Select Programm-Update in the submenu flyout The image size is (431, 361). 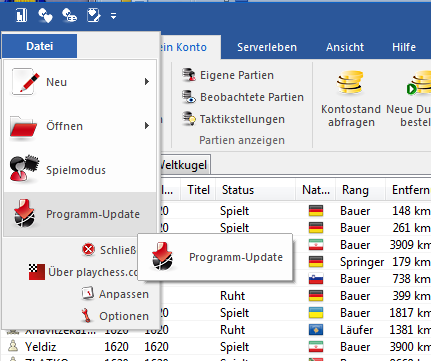click(x=215, y=257)
